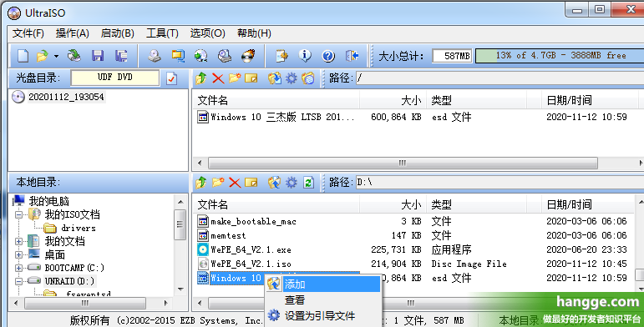Sort the disc image pane by 类型 column

pyautogui.click(x=476, y=100)
